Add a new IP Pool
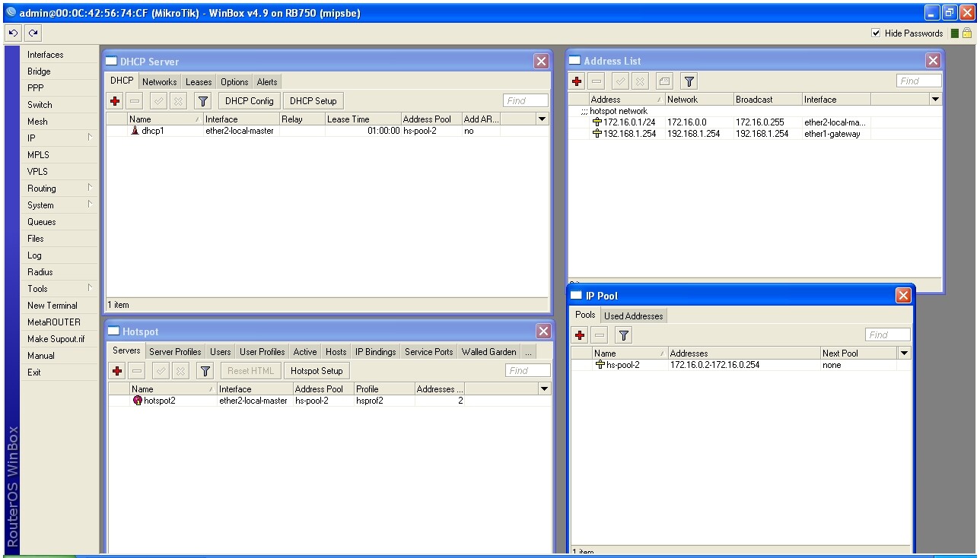980x558 pixels. pos(580,335)
